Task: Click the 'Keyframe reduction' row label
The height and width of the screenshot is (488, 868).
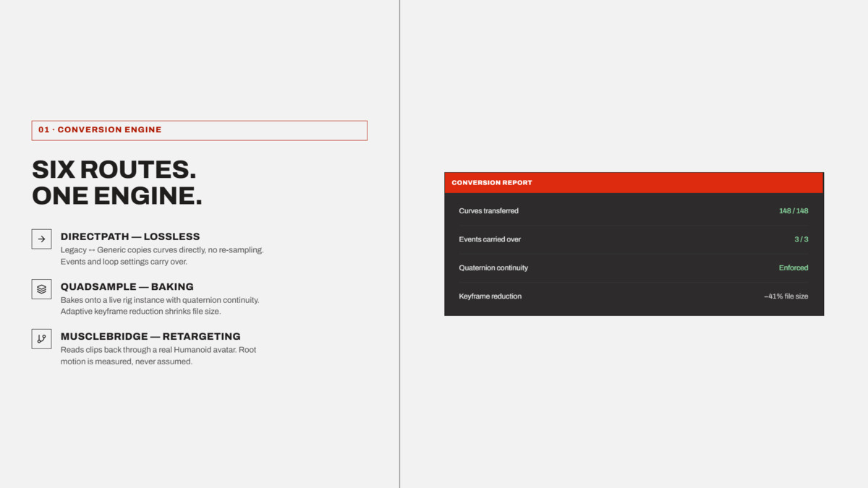Action: (490, 296)
